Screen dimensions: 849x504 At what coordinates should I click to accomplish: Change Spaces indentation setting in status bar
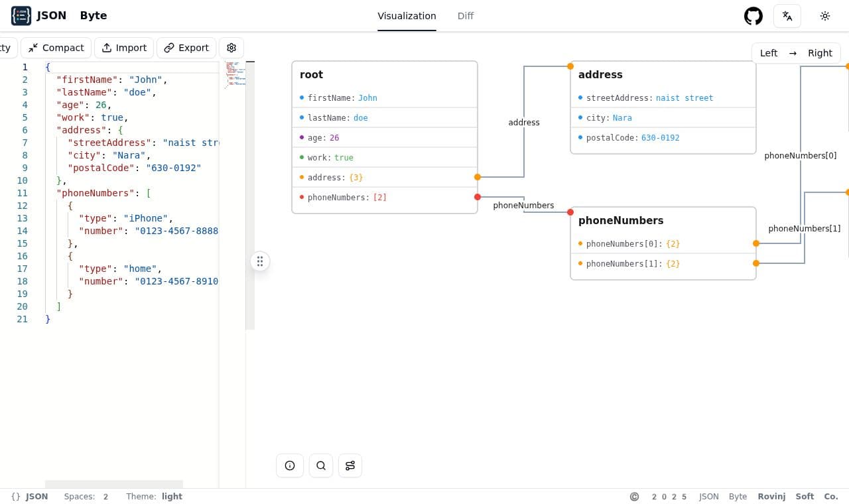point(86,496)
